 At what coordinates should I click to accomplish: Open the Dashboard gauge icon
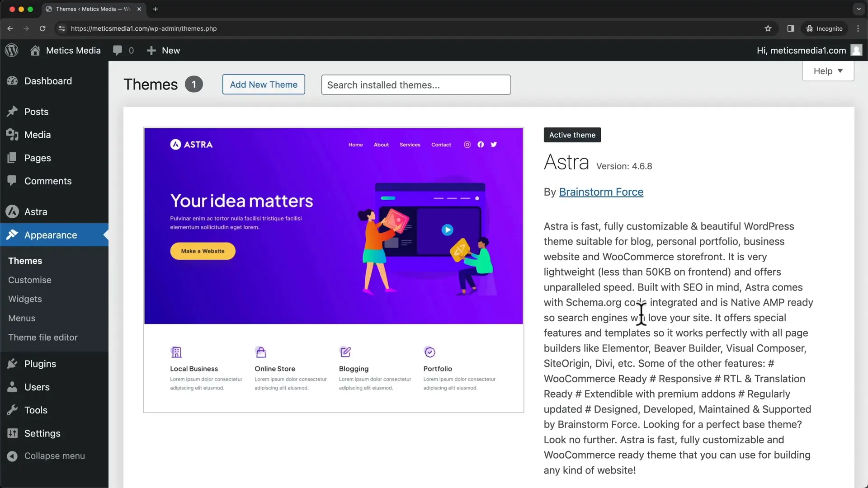pyautogui.click(x=12, y=81)
